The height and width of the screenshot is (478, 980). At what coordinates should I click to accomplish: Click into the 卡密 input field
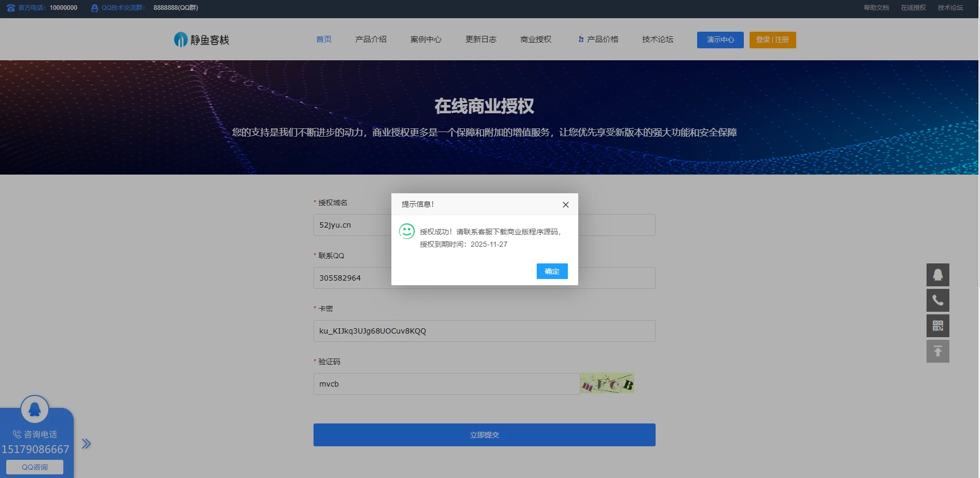tap(484, 331)
